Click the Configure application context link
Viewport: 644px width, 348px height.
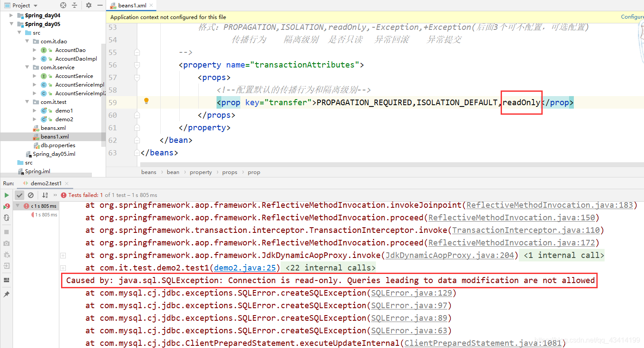(x=632, y=17)
